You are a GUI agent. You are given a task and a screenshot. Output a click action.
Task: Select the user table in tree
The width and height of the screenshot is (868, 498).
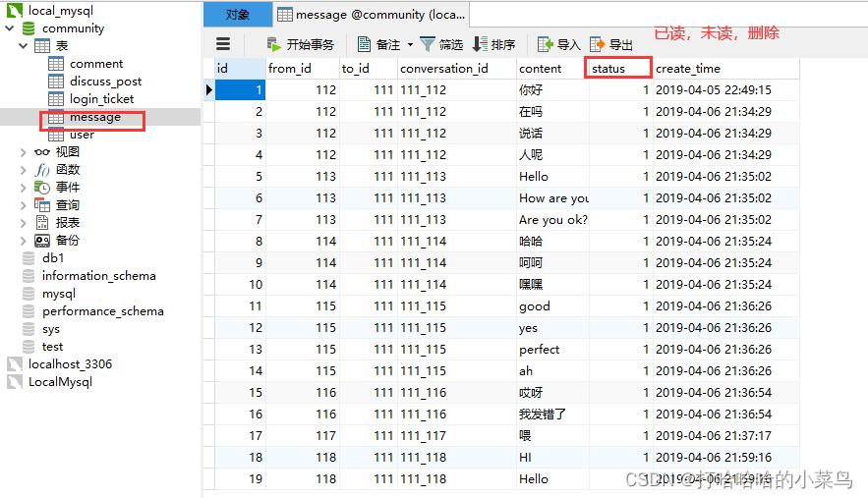(x=82, y=135)
